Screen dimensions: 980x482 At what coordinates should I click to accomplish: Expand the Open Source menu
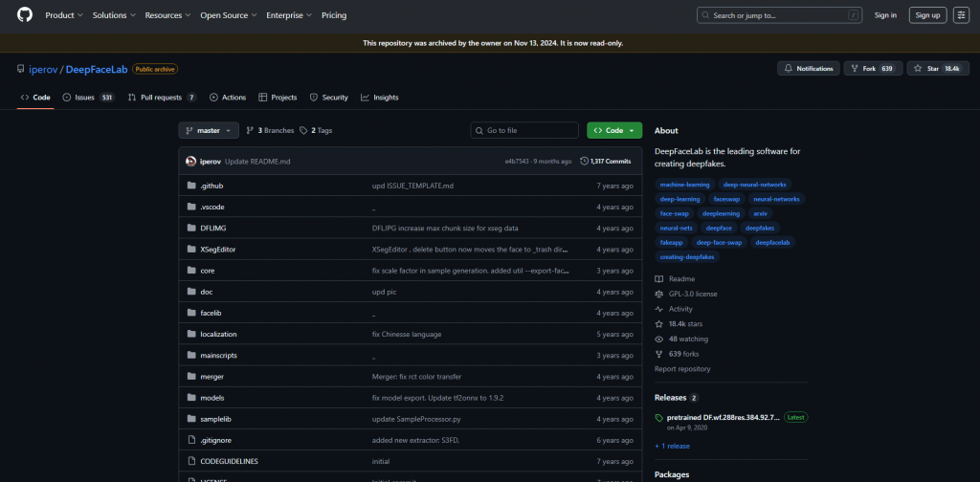tap(228, 15)
